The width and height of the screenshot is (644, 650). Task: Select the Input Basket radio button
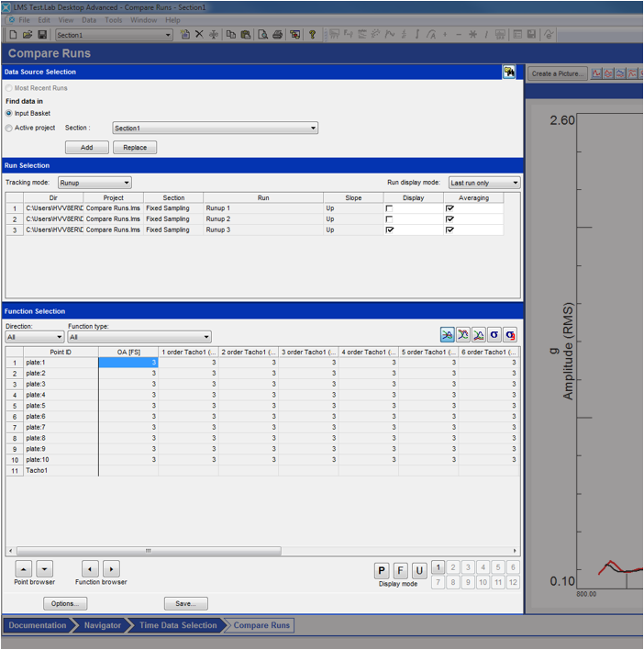pos(8,113)
